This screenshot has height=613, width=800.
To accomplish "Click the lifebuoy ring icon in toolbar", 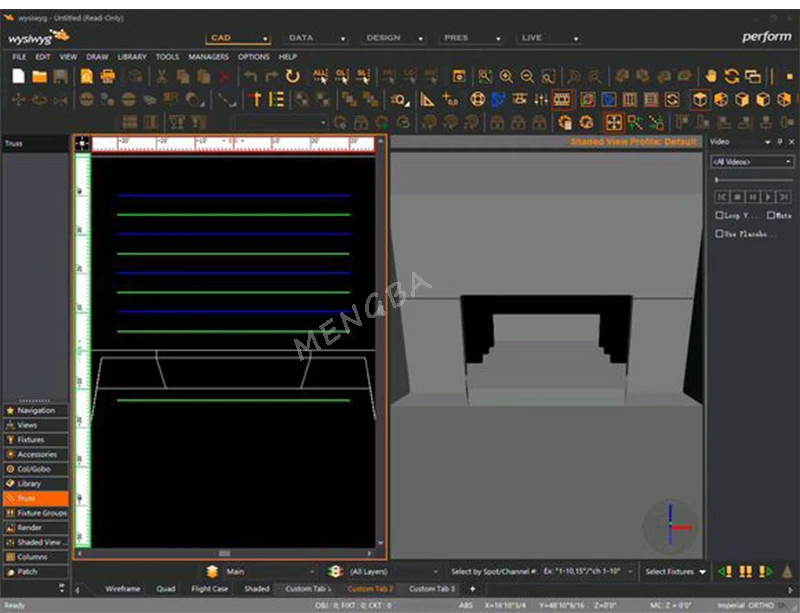I will click(x=478, y=100).
